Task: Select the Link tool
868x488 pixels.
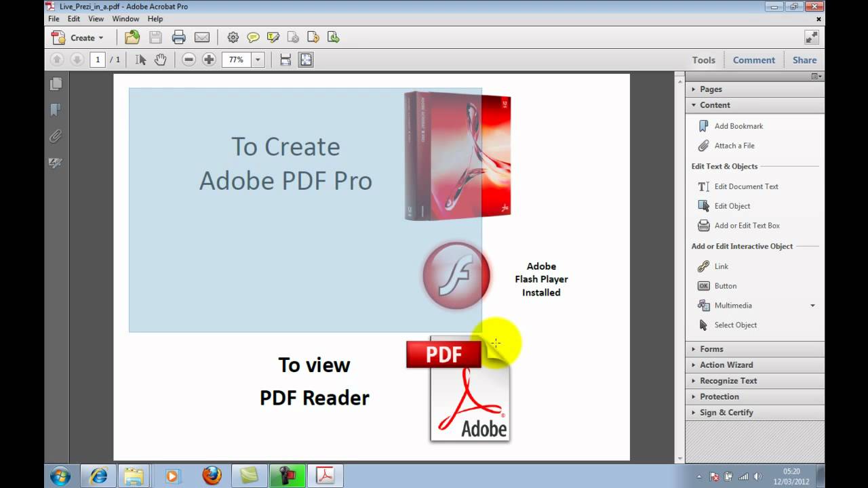Action: click(713, 266)
